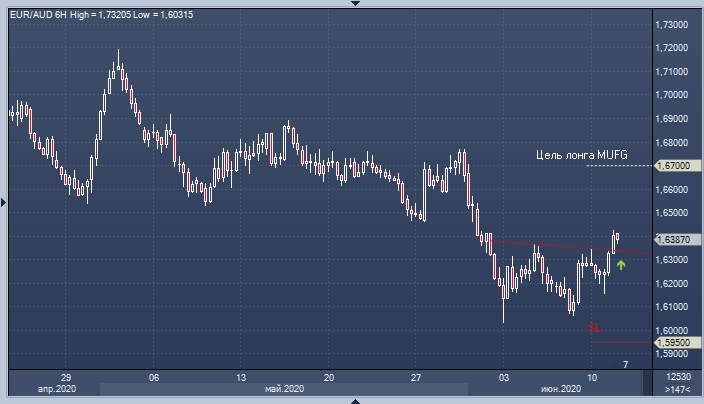Viewport: 704px width, 404px height.
Task: Select the 1,67000 target price tag
Action: (675, 166)
